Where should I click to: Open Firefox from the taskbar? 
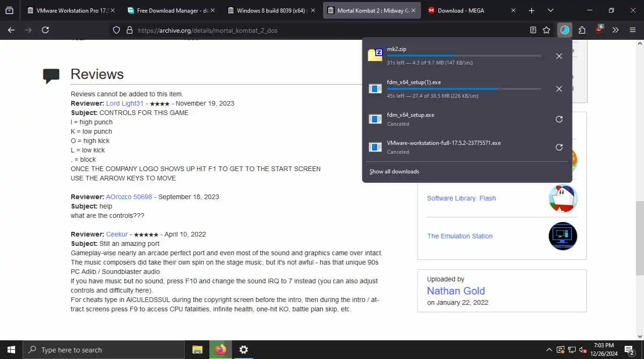220,350
